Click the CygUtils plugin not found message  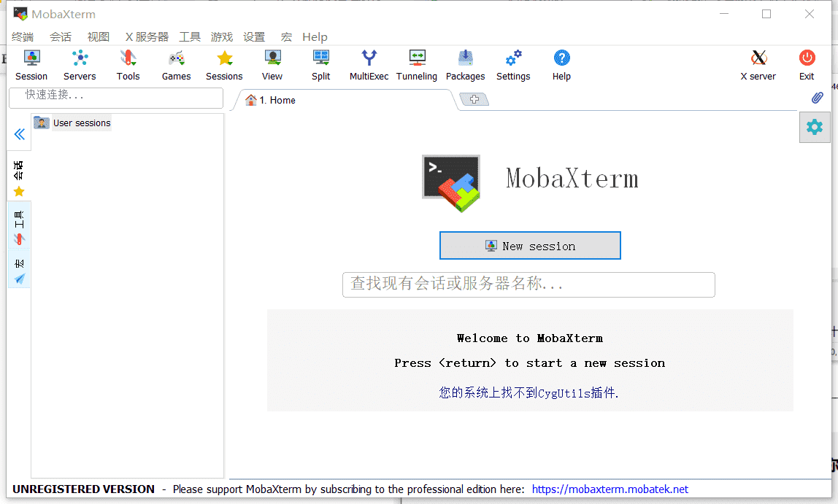(x=528, y=393)
